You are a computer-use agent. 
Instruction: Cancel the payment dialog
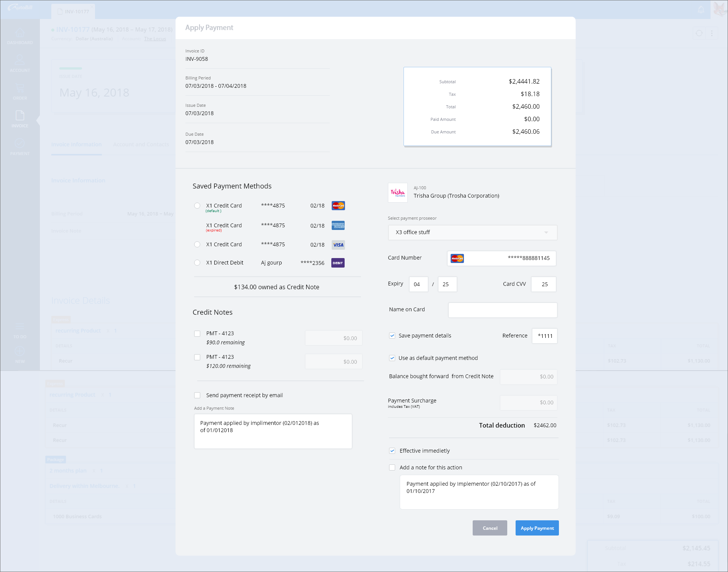pos(490,528)
